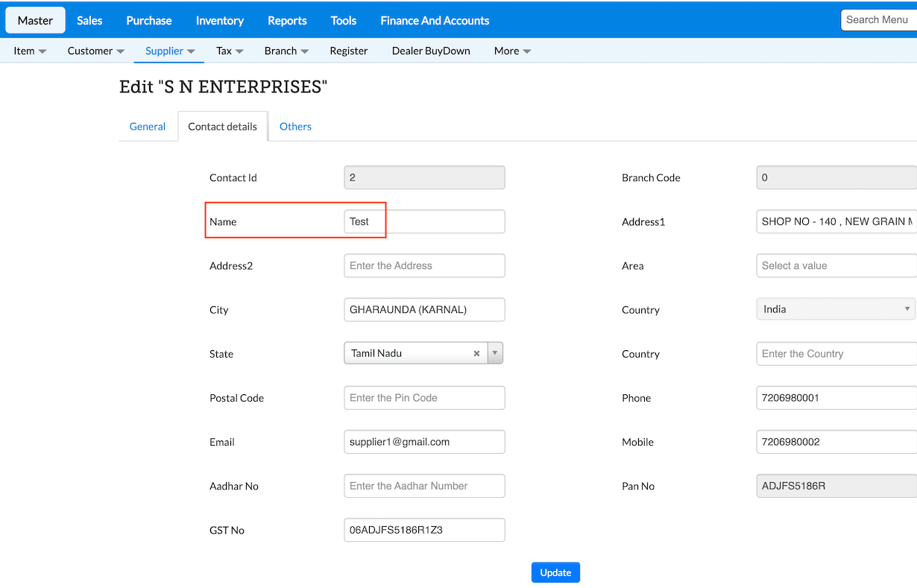The image size is (917, 588).
Task: Open the Inventory menu
Action: (x=220, y=20)
